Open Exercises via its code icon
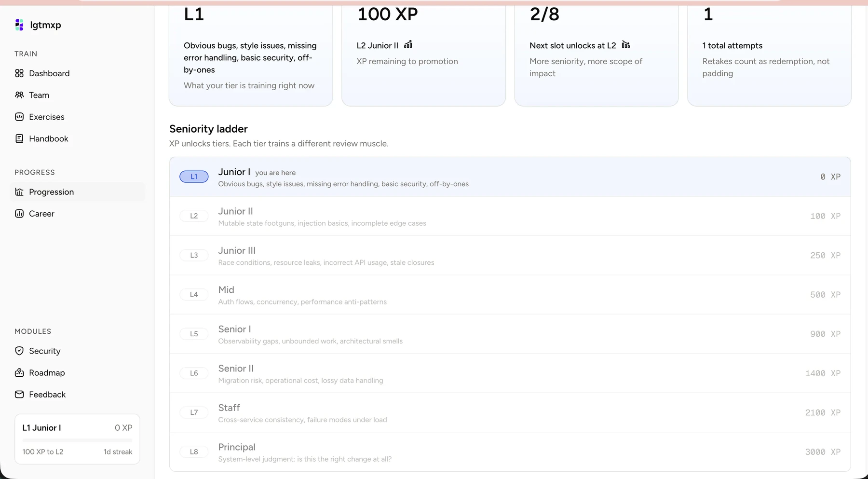This screenshot has height=479, width=868. click(x=19, y=117)
